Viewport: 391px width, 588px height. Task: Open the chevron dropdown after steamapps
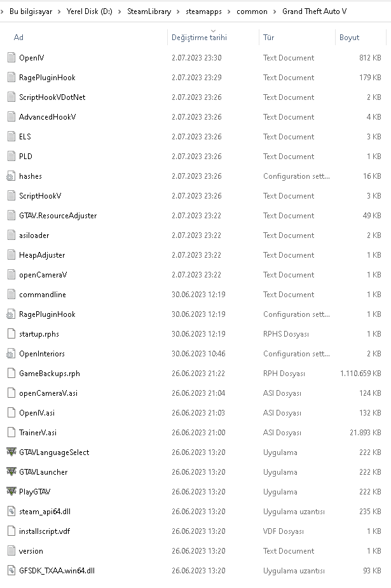pos(229,11)
